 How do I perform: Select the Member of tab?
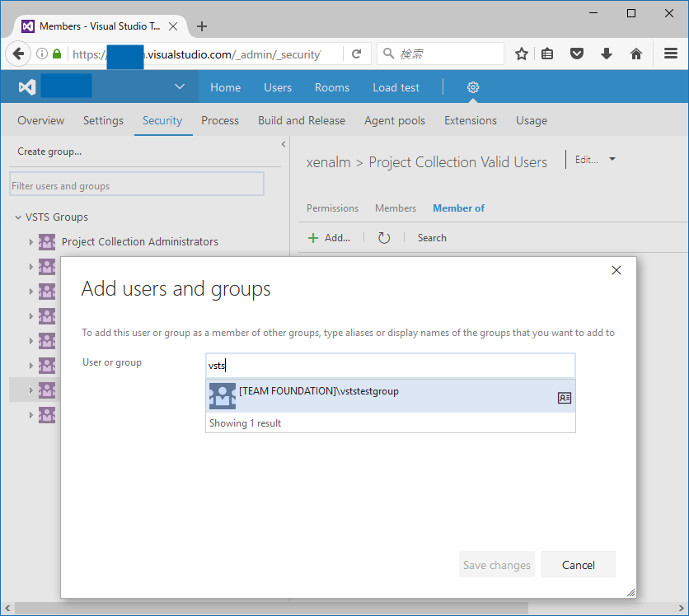tap(458, 208)
